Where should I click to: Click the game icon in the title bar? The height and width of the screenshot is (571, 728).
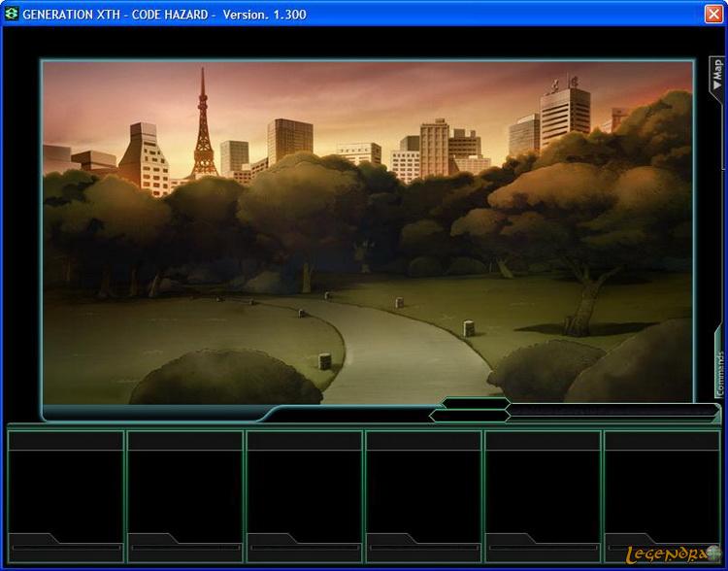pos(12,14)
